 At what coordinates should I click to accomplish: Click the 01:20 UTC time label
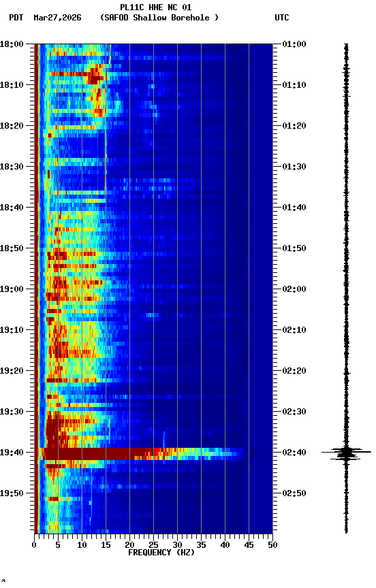[294, 126]
